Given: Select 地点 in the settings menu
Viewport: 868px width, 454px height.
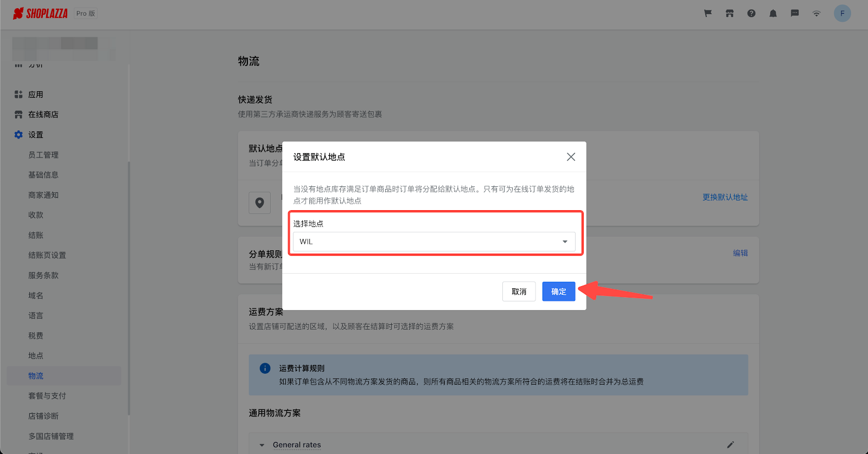Looking at the screenshot, I should pos(36,356).
